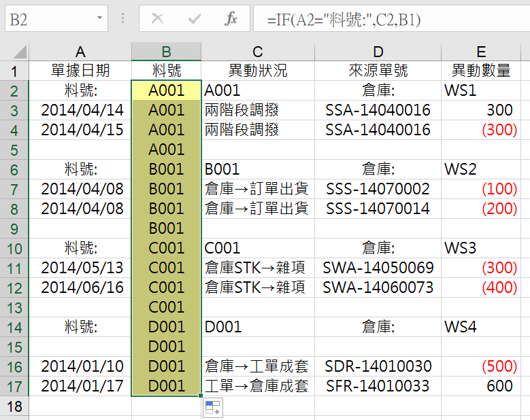
Task: Select header cell 異動數量
Action: (x=481, y=71)
